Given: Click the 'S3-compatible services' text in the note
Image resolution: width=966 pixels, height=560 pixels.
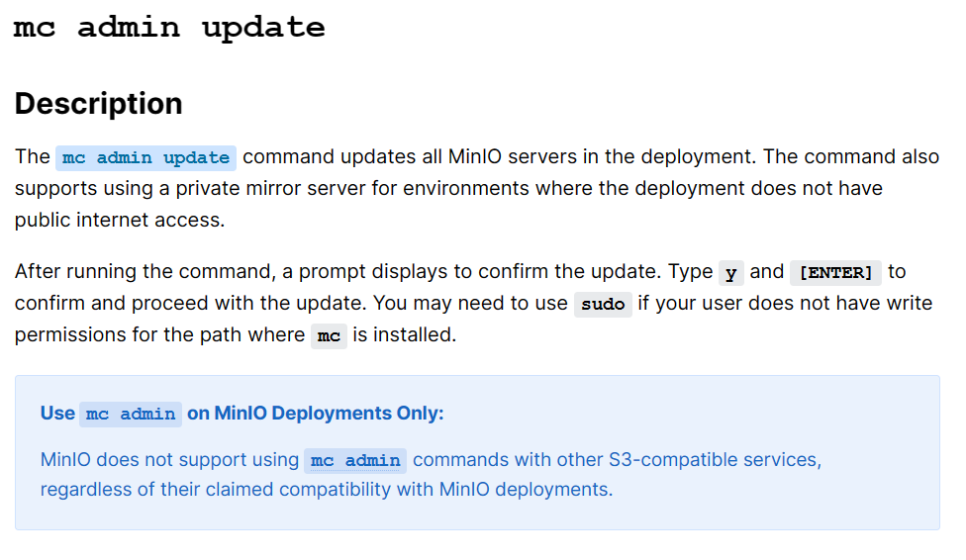Looking at the screenshot, I should click(713, 460).
